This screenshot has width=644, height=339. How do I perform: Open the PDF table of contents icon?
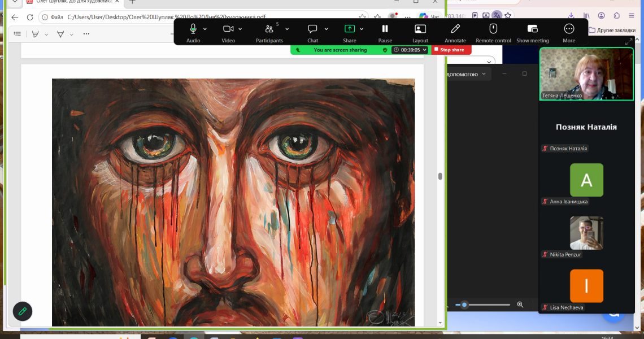pos(18,34)
